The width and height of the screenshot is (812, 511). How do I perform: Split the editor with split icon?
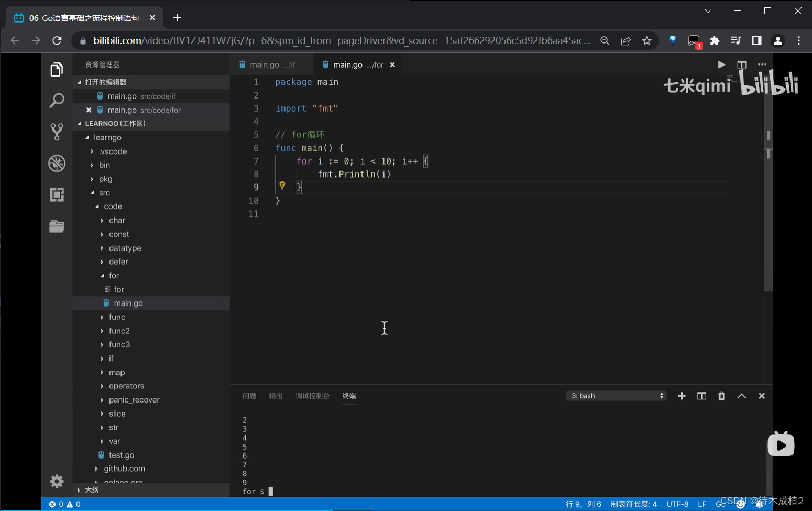742,64
